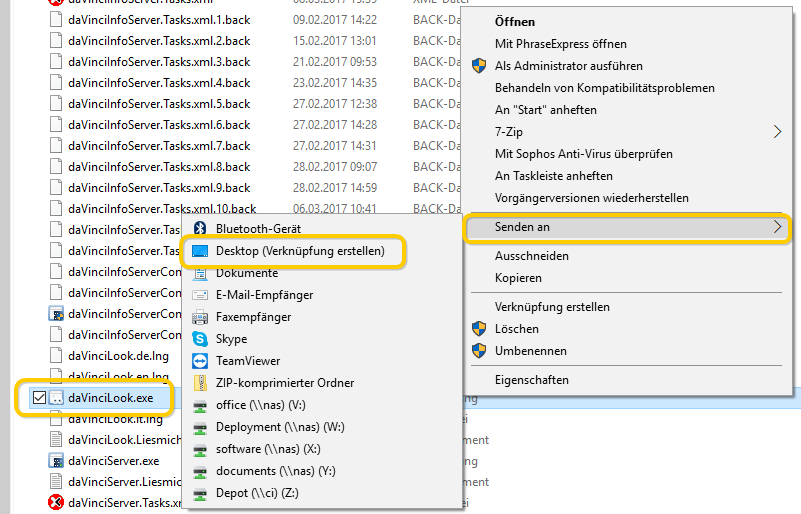This screenshot has width=801, height=514.
Task: Select Mit PhraseExpress öffnen
Action: click(560, 44)
